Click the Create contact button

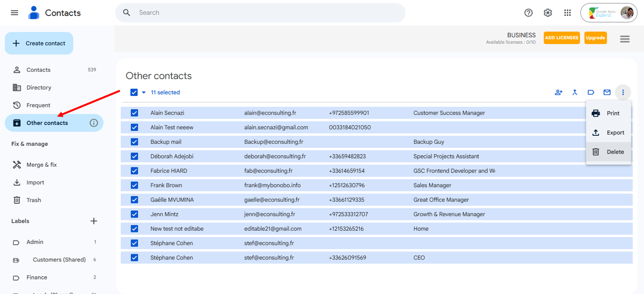[39, 43]
